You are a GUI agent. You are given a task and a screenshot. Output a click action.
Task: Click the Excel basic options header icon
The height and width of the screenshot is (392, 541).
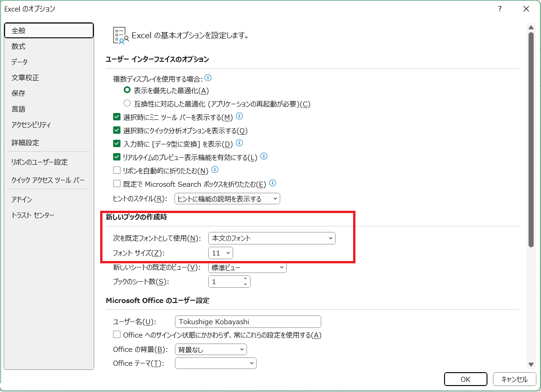[x=120, y=35]
